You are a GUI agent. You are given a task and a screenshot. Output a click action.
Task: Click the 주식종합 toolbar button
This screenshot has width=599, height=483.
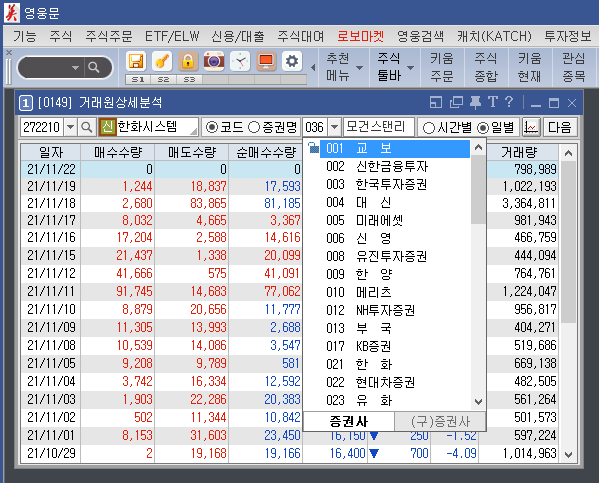tap(486, 67)
